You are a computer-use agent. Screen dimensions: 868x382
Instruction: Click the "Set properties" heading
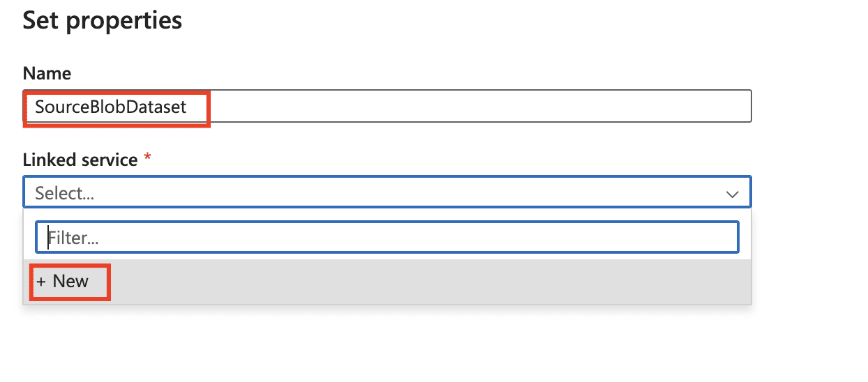coord(103,21)
